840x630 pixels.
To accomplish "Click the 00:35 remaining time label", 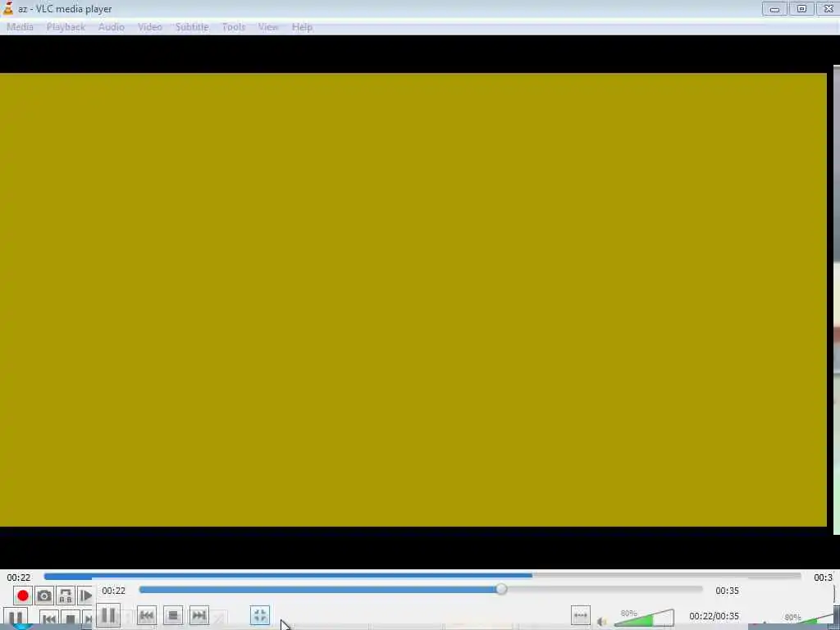I will click(727, 591).
